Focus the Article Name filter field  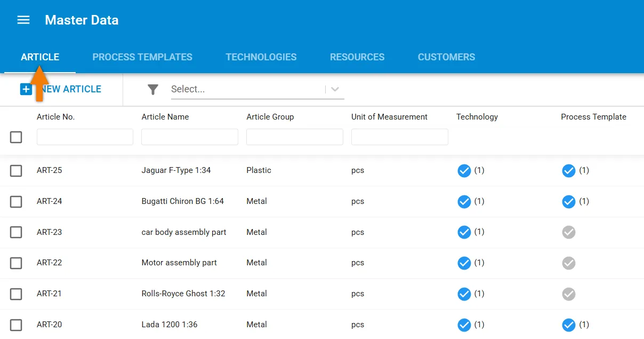click(190, 137)
